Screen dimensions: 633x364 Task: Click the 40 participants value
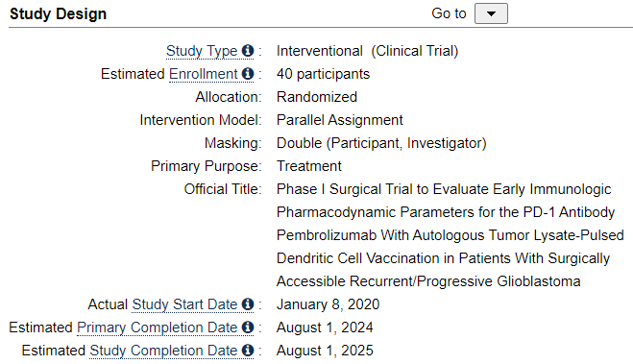323,74
